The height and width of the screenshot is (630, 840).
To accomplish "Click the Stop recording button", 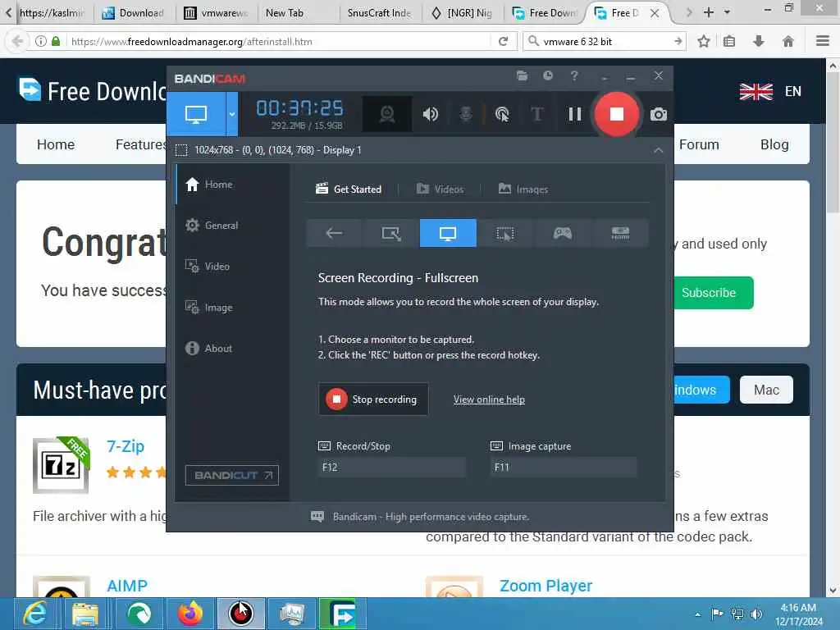I will pyautogui.click(x=373, y=399).
